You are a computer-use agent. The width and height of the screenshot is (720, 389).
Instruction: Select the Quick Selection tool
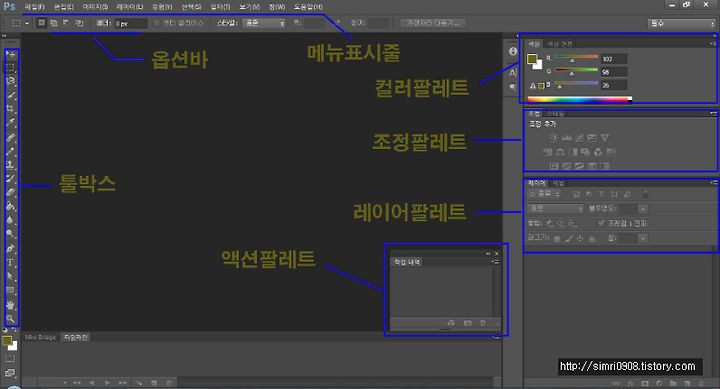click(x=11, y=95)
